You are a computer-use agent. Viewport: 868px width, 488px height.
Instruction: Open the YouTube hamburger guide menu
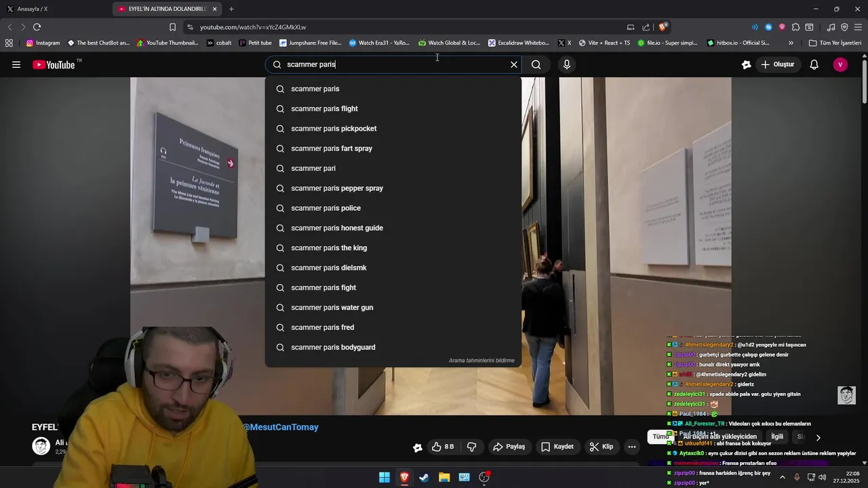click(16, 64)
